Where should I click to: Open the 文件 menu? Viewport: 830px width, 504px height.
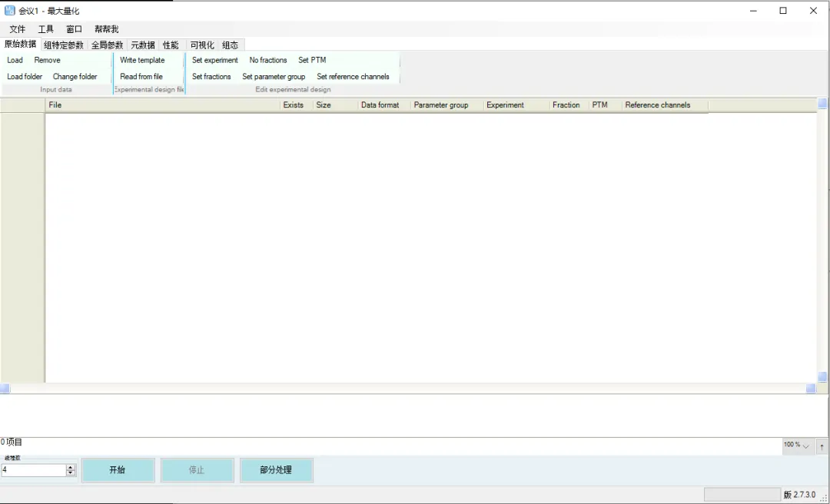pos(18,29)
